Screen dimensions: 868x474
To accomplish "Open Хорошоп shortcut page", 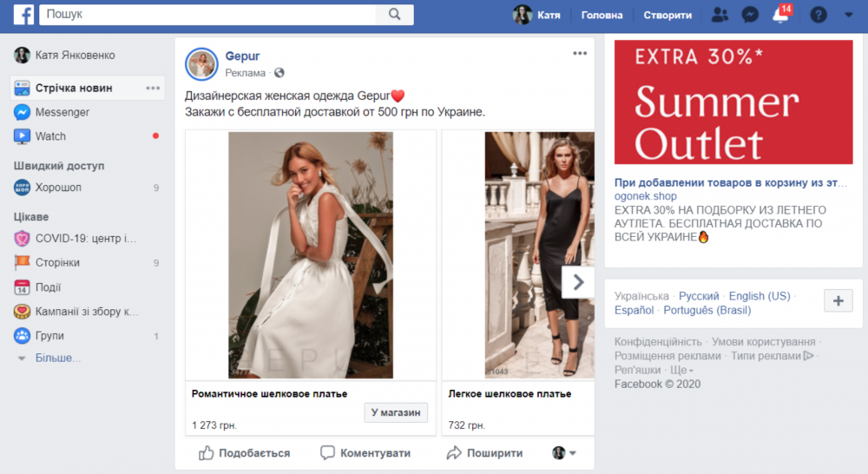I will click(48, 188).
